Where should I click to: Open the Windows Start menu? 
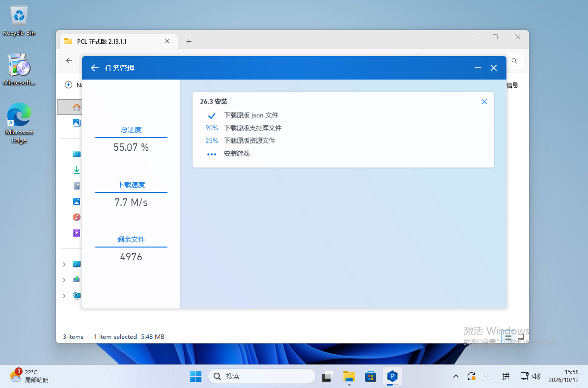196,376
